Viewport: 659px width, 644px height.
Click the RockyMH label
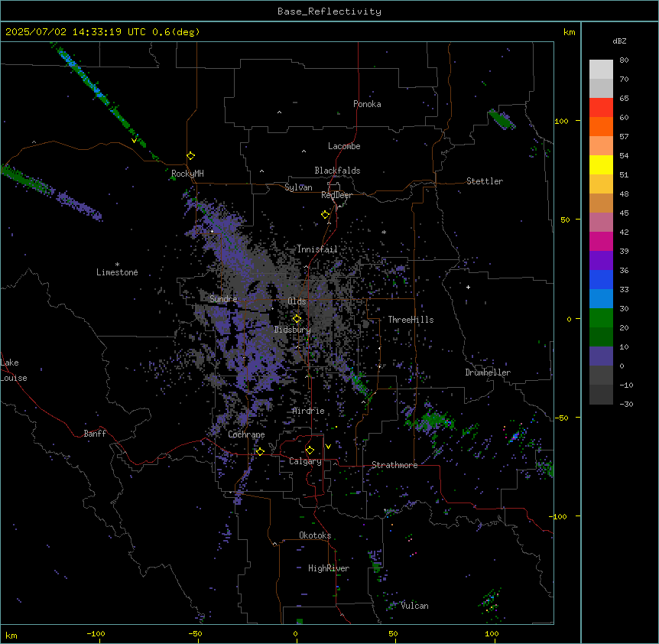(187, 174)
